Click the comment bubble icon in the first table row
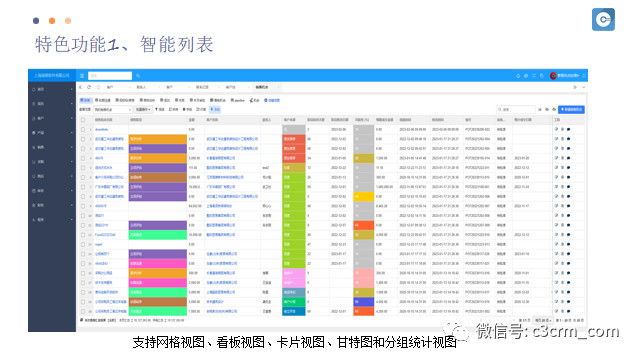 [569, 129]
